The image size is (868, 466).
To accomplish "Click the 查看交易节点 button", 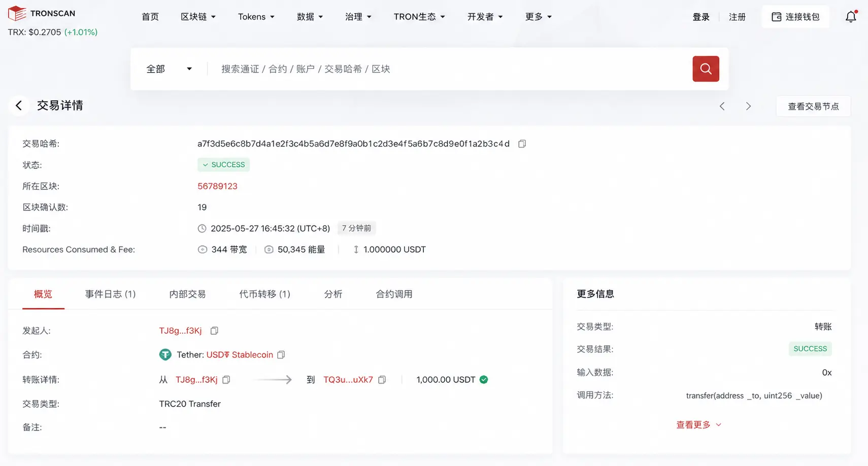I will click(x=813, y=106).
